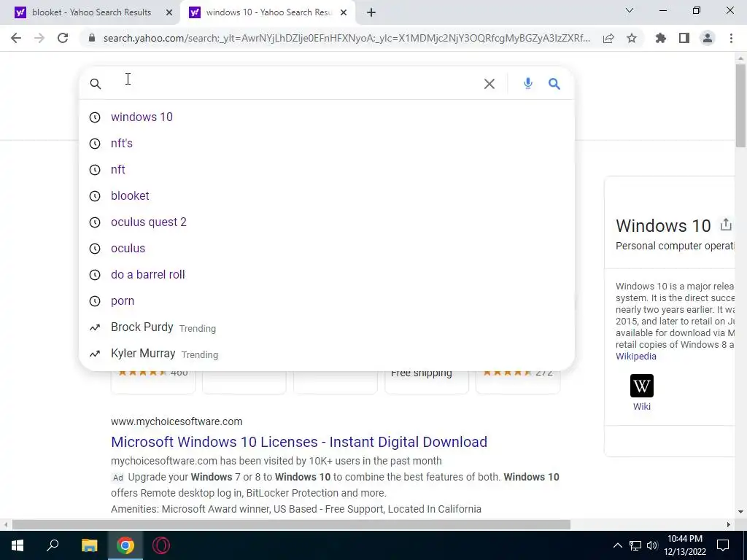Select the 'oculus quest 2' suggestion
Image resolution: width=747 pixels, height=560 pixels.
tap(326, 222)
